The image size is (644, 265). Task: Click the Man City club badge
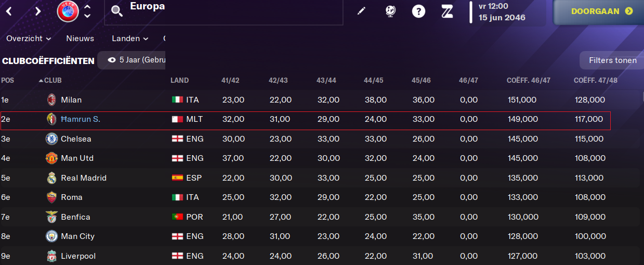(x=51, y=236)
